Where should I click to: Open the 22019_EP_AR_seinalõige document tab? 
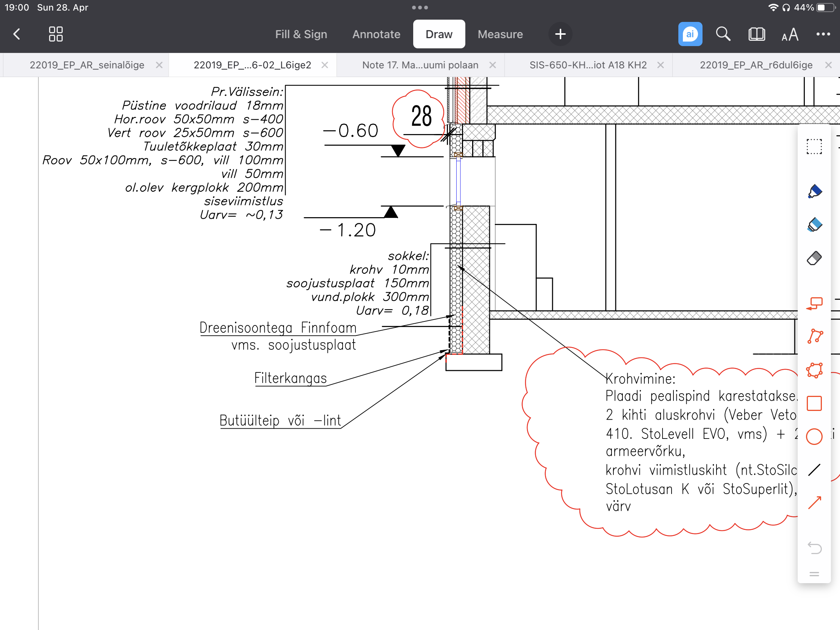click(x=87, y=65)
